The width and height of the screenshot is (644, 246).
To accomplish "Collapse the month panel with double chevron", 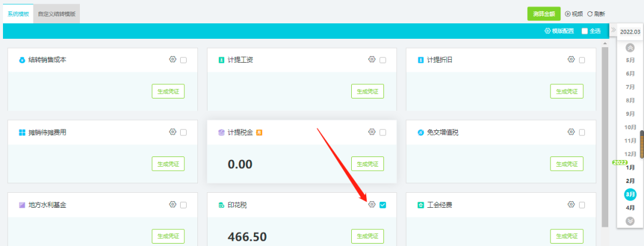I will tap(613, 30).
